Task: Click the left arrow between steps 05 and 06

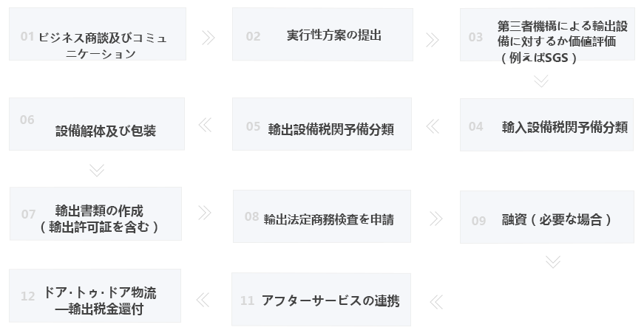Action: click(205, 126)
